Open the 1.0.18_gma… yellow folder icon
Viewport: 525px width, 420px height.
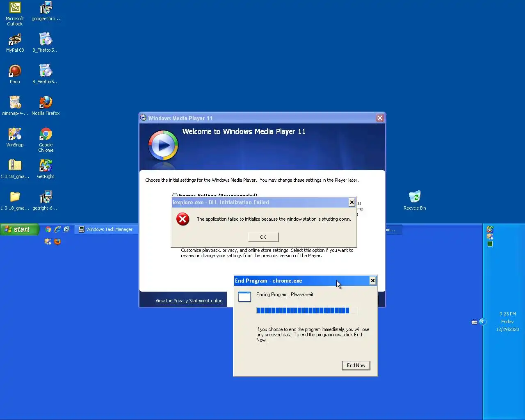tap(15, 201)
